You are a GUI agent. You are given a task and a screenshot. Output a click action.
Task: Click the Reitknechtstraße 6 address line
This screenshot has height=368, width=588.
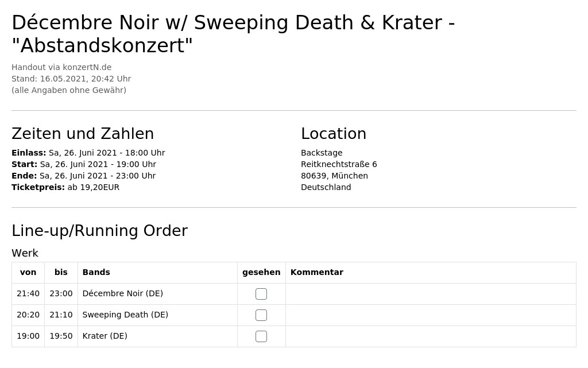coord(339,164)
